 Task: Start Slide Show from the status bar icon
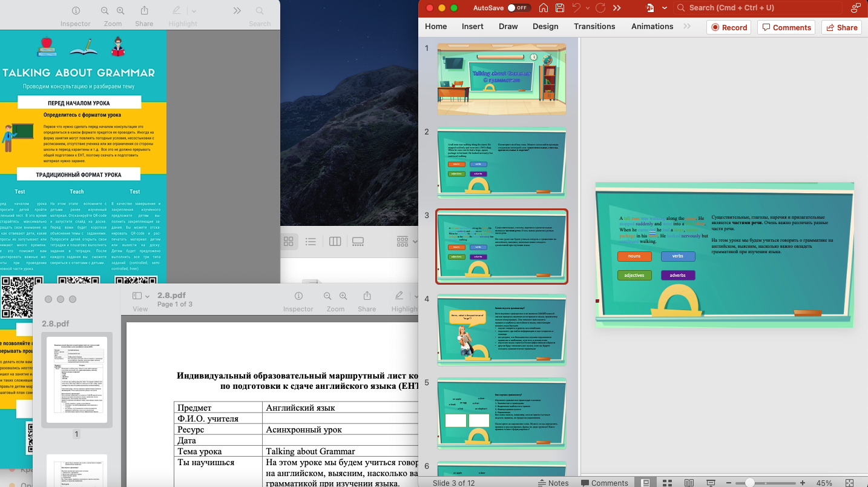tap(711, 483)
